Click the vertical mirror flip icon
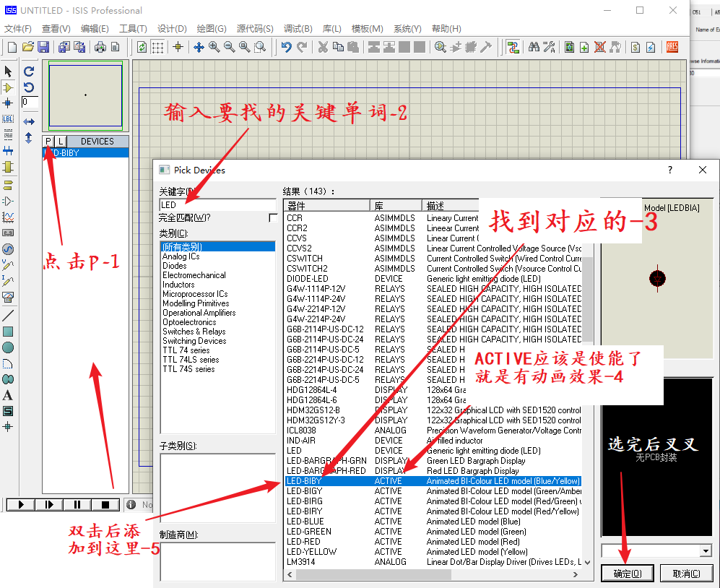This screenshot has height=588, width=720. pos(29,138)
